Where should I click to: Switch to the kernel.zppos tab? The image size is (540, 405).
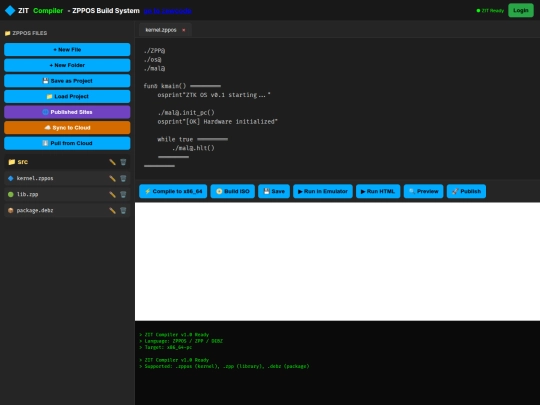point(161,30)
